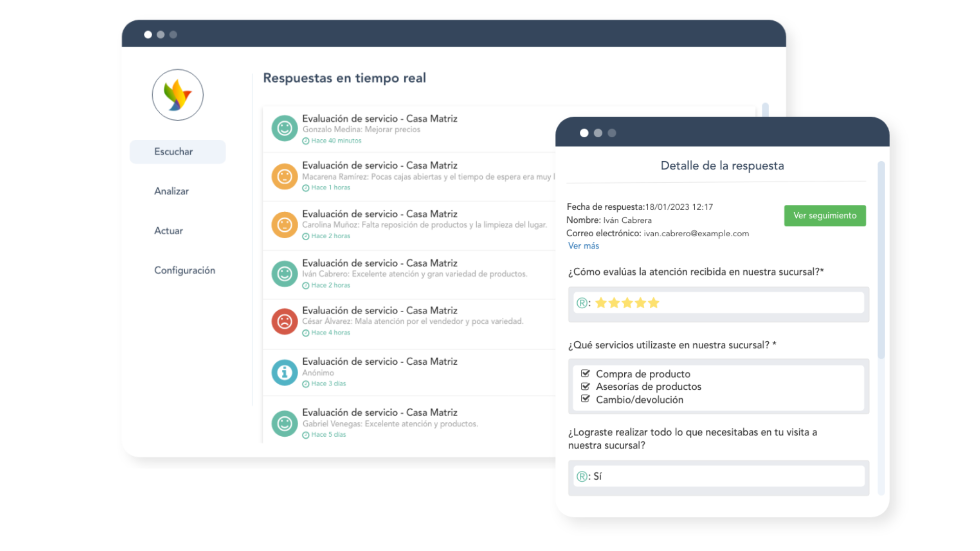Click orange neutral face for Carolina Muñoz response

click(x=284, y=224)
